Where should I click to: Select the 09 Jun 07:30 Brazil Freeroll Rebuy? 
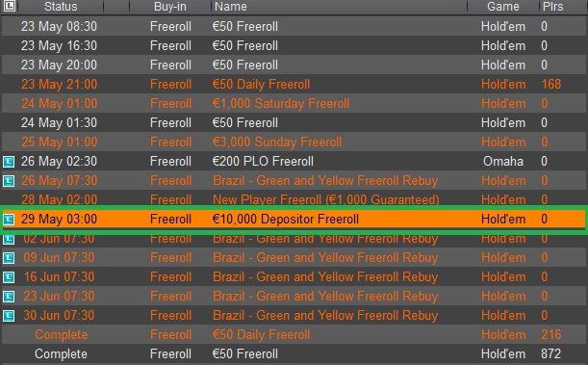click(294, 258)
